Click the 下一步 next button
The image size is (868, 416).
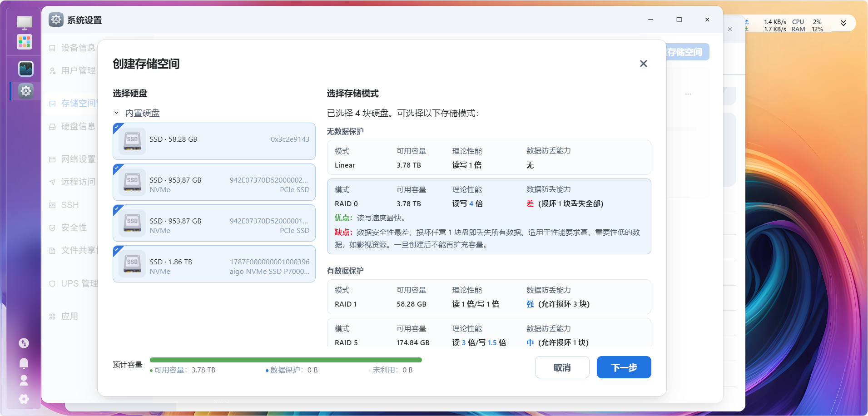(624, 367)
